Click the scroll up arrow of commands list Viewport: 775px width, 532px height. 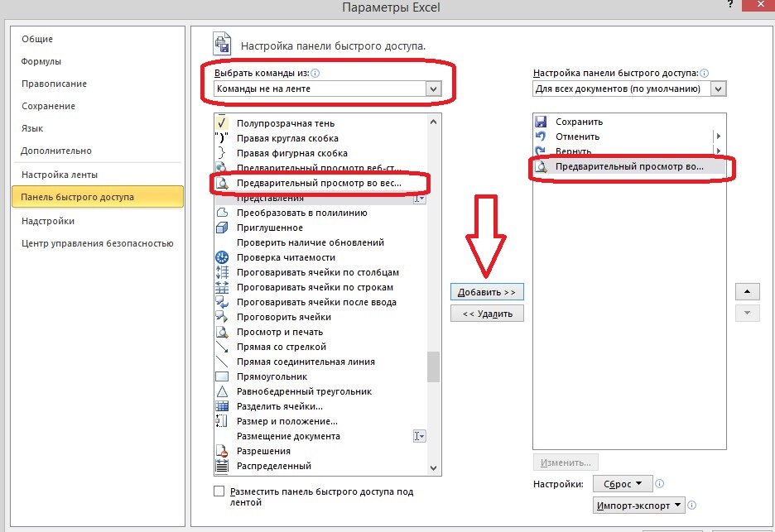tap(434, 122)
